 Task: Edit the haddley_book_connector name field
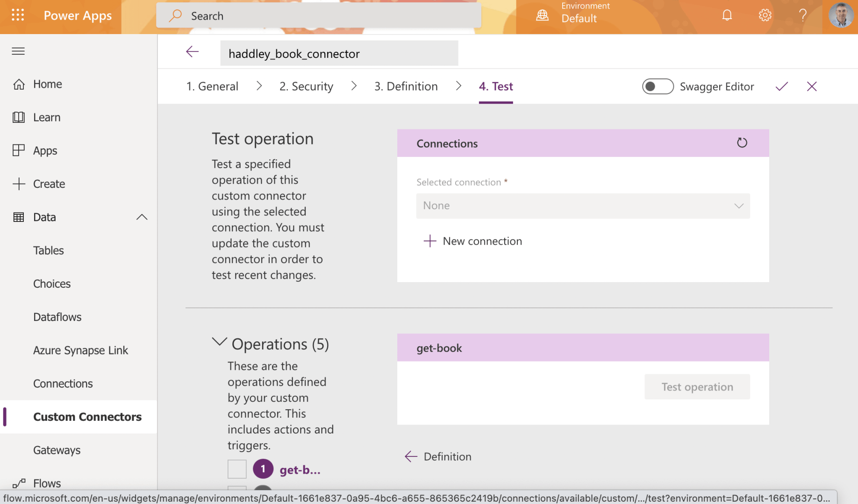(339, 53)
